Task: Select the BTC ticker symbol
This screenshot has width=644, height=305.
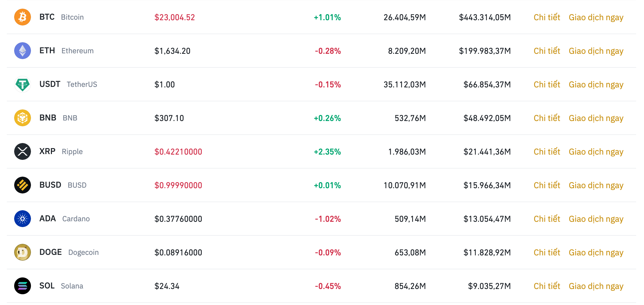Action: (x=47, y=17)
